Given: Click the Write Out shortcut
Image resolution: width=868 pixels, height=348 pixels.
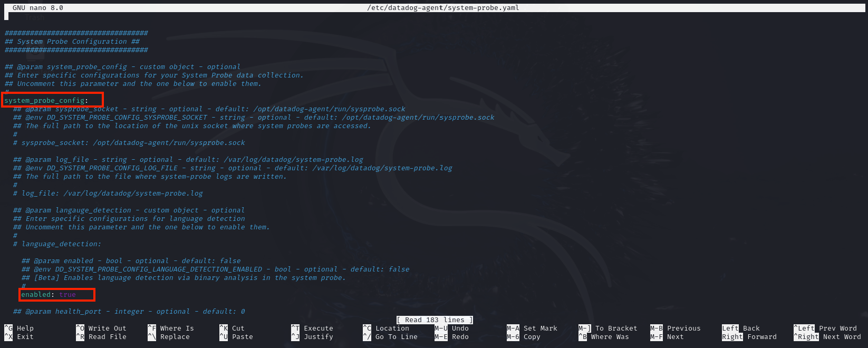Looking at the screenshot, I should point(101,328).
